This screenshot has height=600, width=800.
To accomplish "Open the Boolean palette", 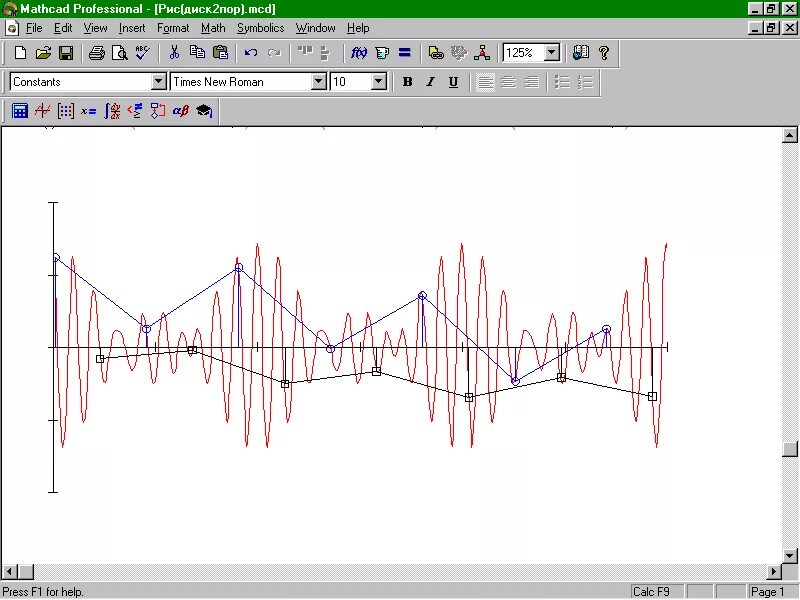I will [135, 111].
